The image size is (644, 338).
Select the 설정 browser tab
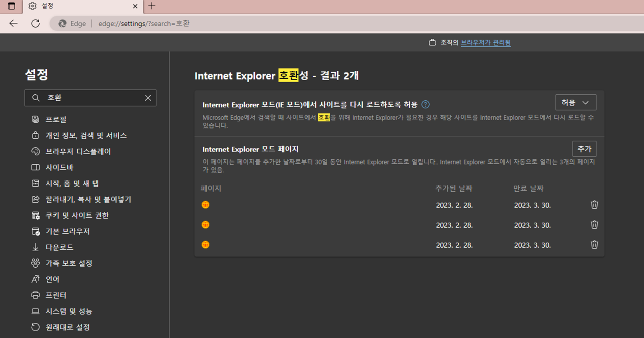coord(83,6)
